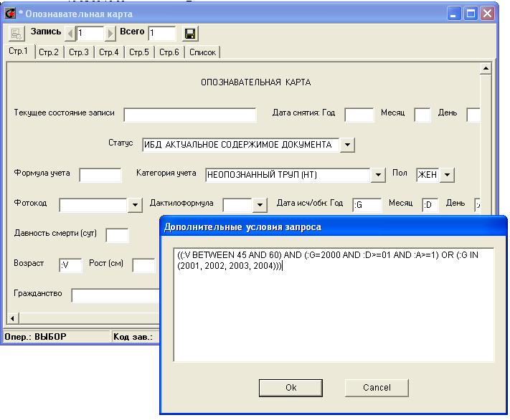Maximize the Опознавательная карта window
Image resolution: width=510 pixels, height=420 pixels.
[471, 14]
